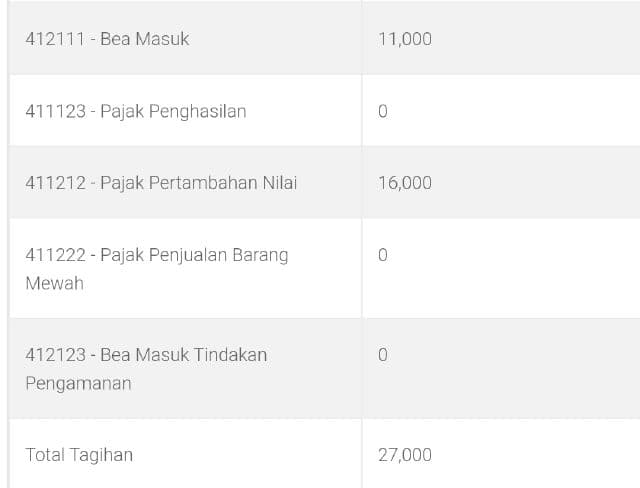Click the account code 411123
Screen dimensions: 640x488
pyautogui.click(x=56, y=111)
